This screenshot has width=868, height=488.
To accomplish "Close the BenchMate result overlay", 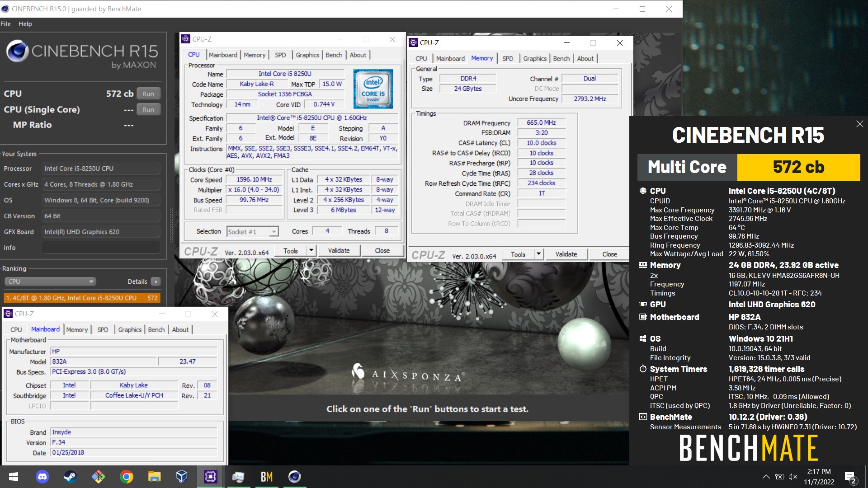I will pos(859,124).
